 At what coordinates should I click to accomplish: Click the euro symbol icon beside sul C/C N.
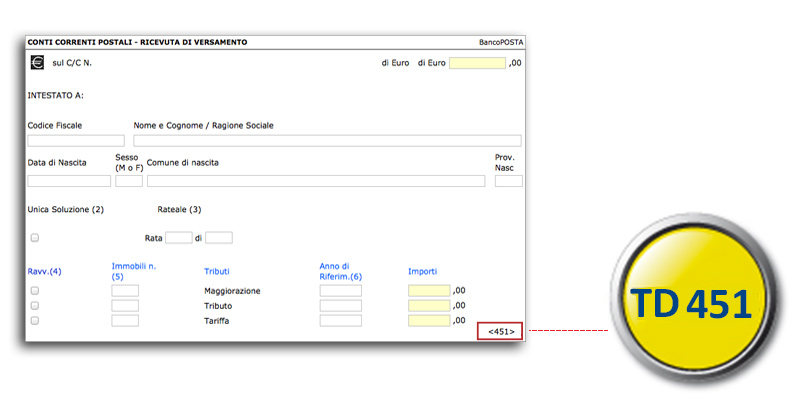[x=37, y=63]
